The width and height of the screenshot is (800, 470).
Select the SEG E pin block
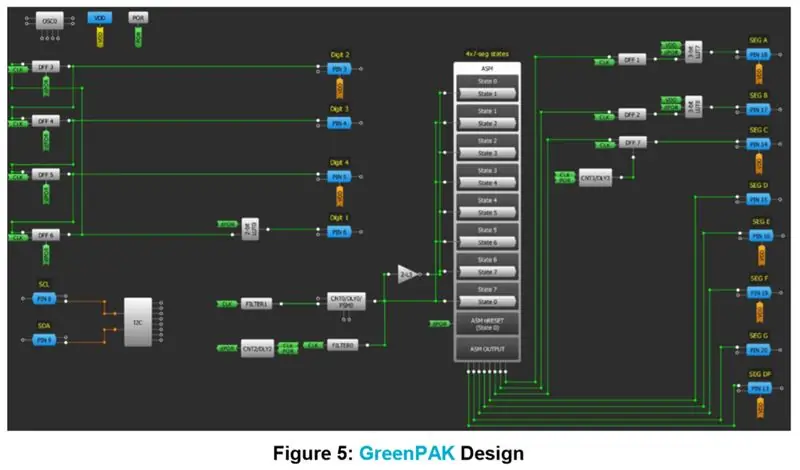[761, 236]
